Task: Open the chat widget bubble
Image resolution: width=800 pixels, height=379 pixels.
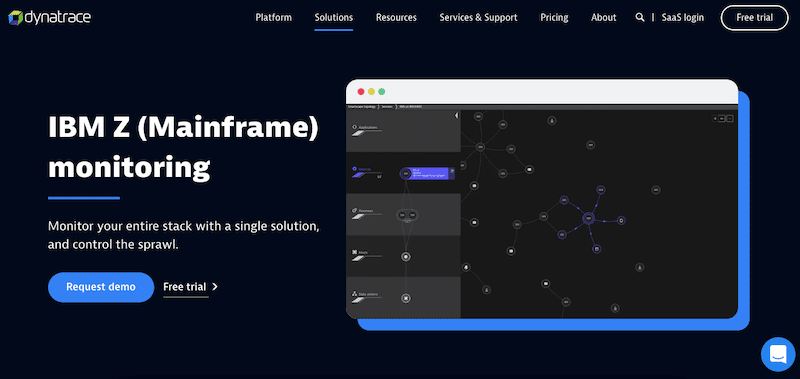Action: [778, 353]
